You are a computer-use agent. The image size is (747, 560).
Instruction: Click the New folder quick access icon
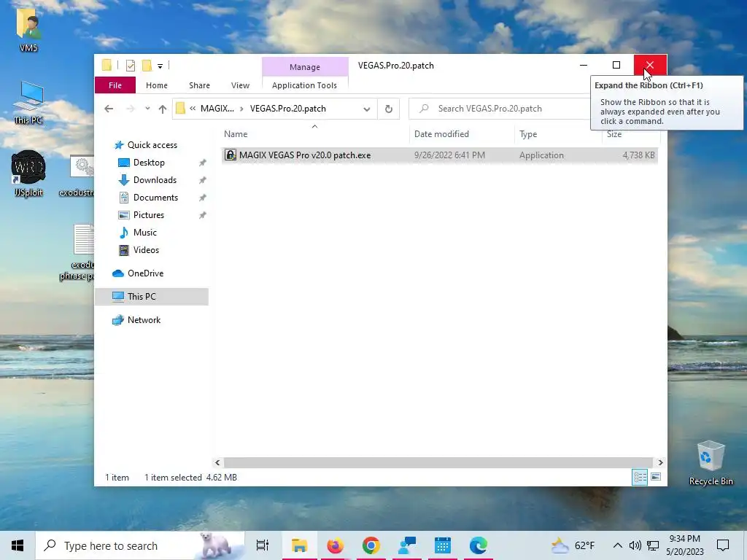click(147, 66)
